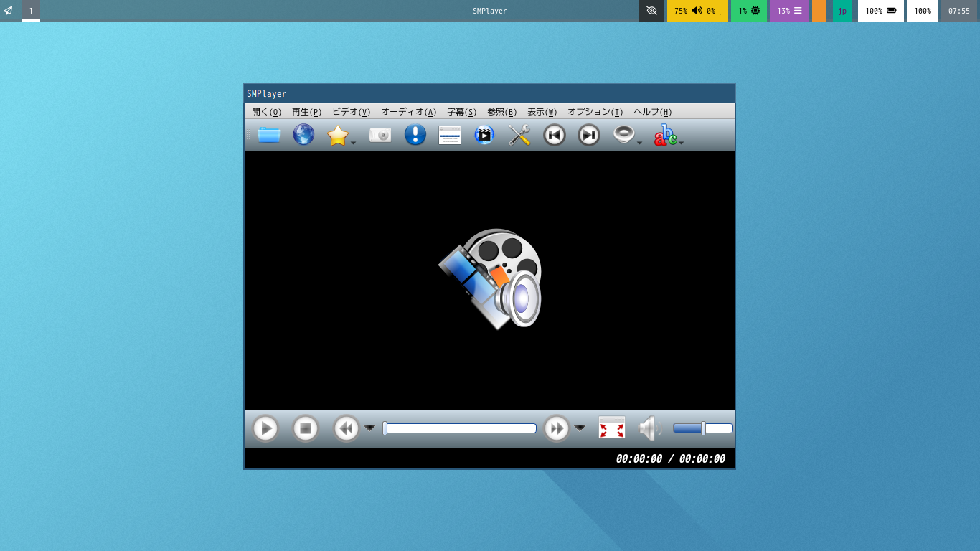The width and height of the screenshot is (980, 551).
Task: Click the orange block in system bar
Action: click(x=819, y=11)
